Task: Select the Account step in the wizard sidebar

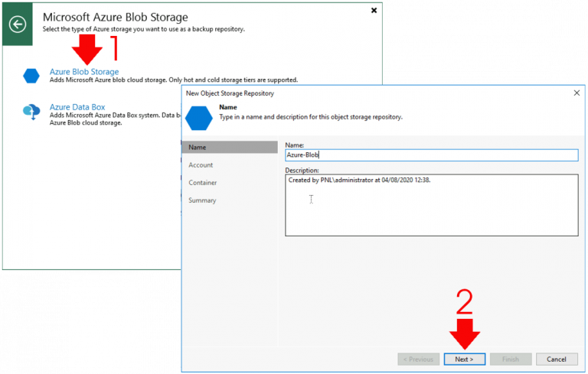Action: coord(201,165)
